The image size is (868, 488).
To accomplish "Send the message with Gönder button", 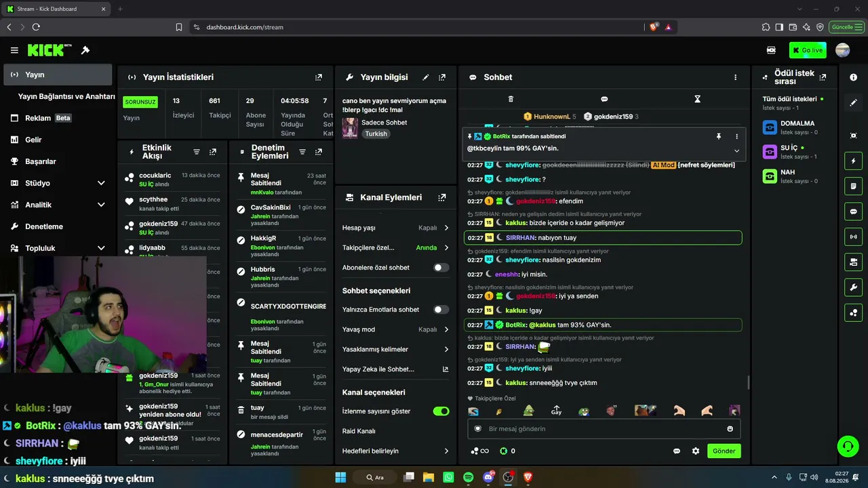I will 724,451.
